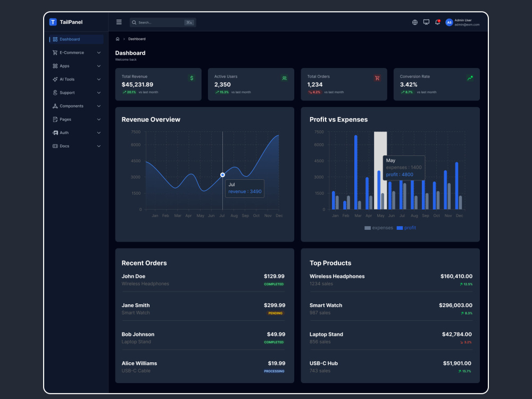
Task: Click the Revenue Overview heading
Action: 151,119
